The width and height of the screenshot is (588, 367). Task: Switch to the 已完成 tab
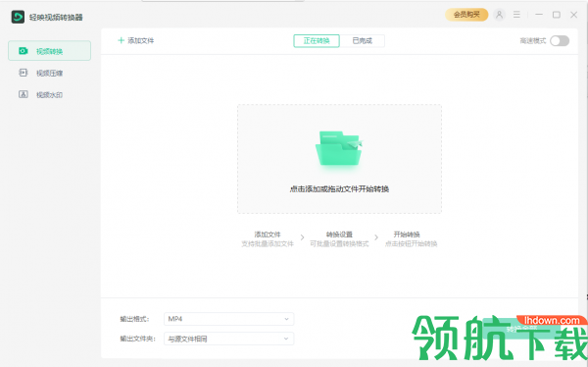coord(363,40)
